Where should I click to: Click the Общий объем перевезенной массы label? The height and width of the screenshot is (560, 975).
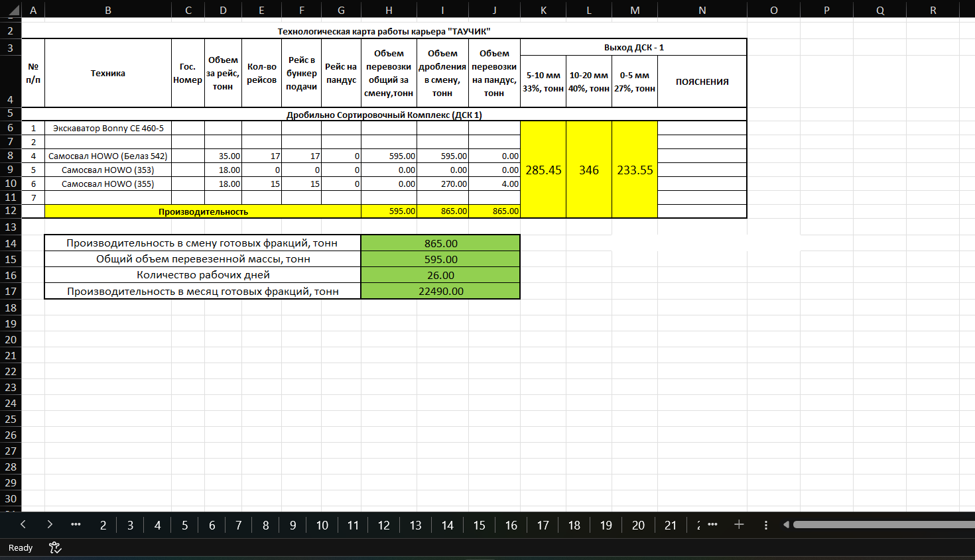pyautogui.click(x=203, y=258)
